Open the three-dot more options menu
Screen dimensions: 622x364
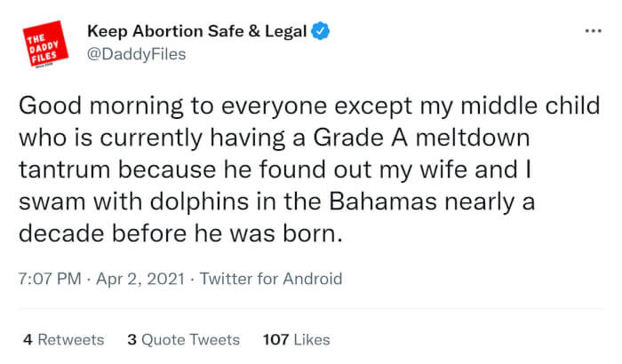point(593,31)
